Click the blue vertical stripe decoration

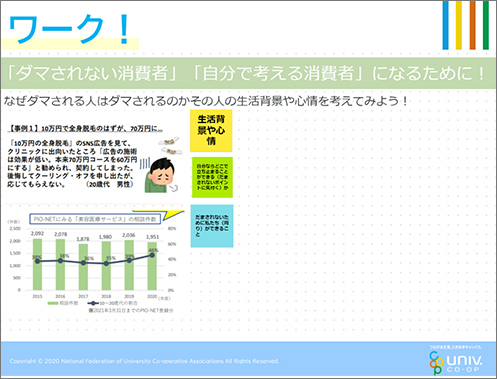click(x=446, y=25)
